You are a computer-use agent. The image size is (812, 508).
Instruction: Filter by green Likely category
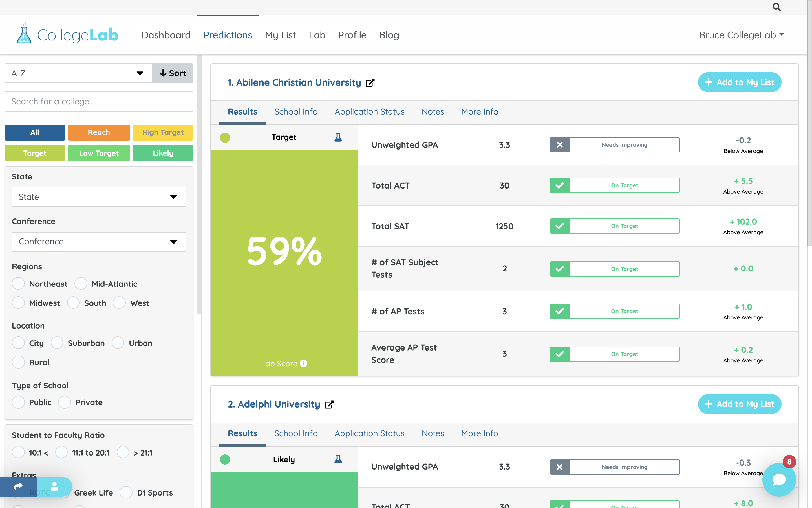pyautogui.click(x=163, y=153)
